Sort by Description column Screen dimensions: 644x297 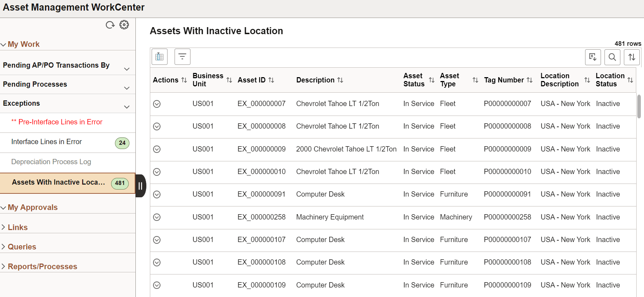(x=340, y=80)
